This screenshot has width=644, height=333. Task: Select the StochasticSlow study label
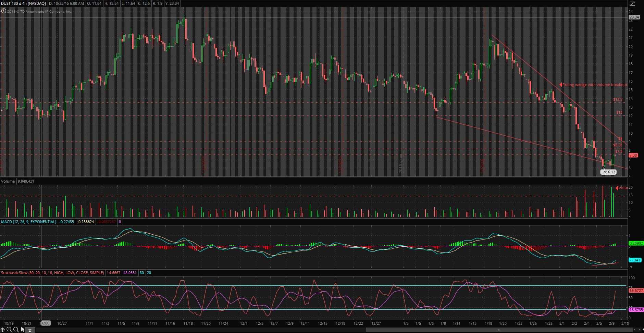52,273
